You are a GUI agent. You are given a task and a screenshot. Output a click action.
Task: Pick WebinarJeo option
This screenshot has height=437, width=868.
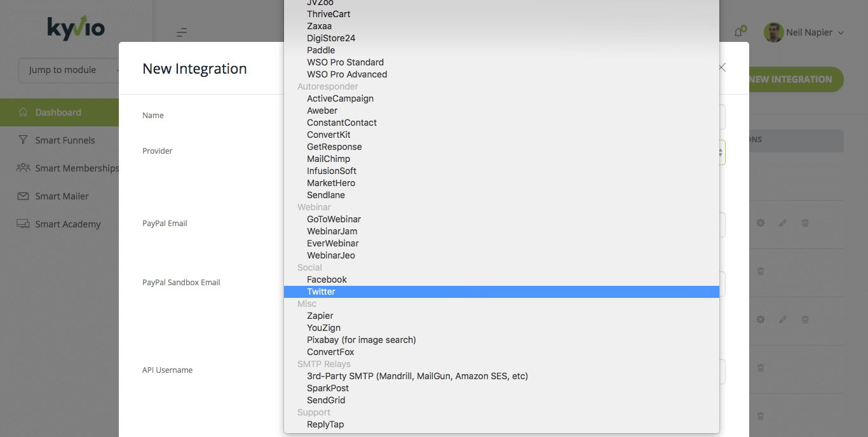point(501,255)
